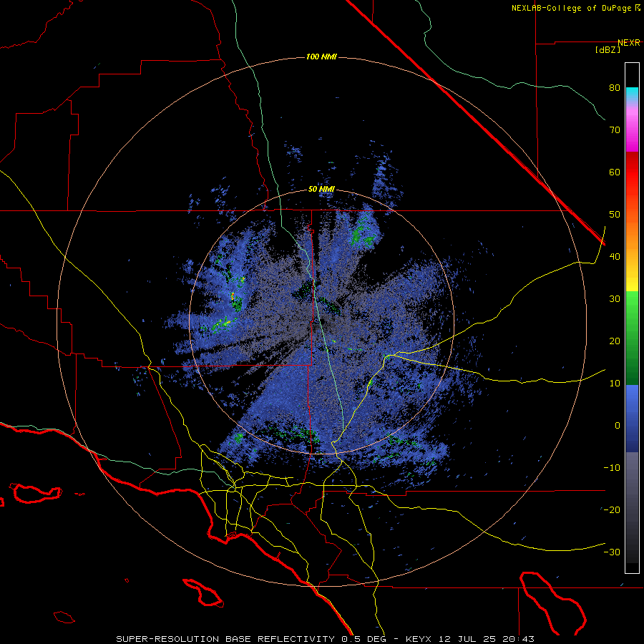
Task: Click the '12 JUL 25 20:43' timestamp
Action: click(x=487, y=639)
